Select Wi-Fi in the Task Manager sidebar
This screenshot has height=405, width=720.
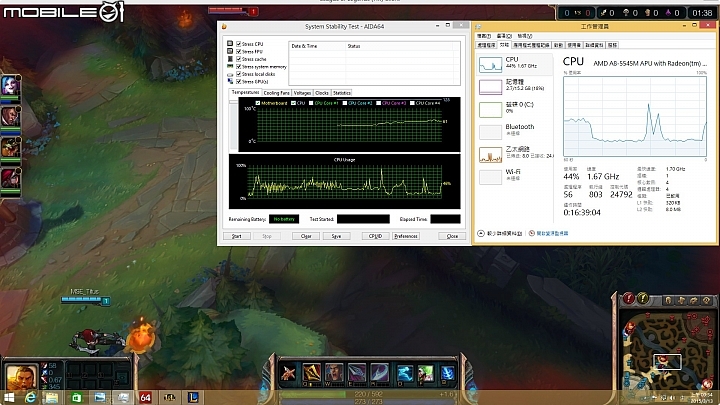point(515,176)
